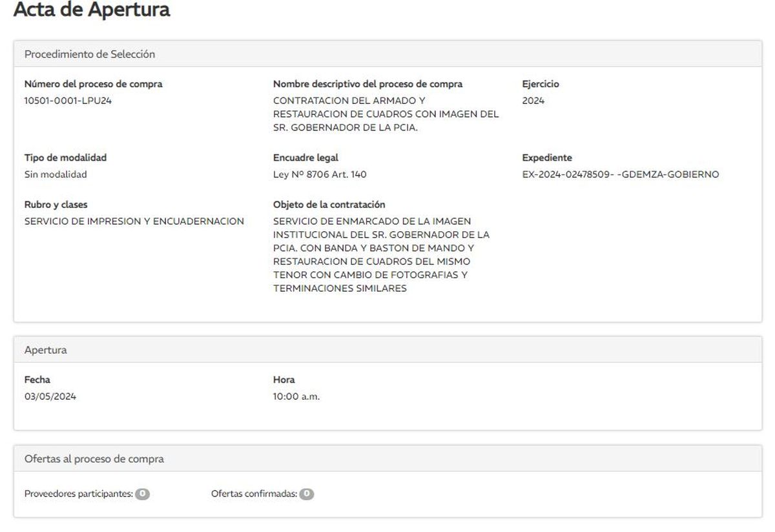Click the opening time 10:00 a.m.
775x532 pixels.
[x=296, y=396]
